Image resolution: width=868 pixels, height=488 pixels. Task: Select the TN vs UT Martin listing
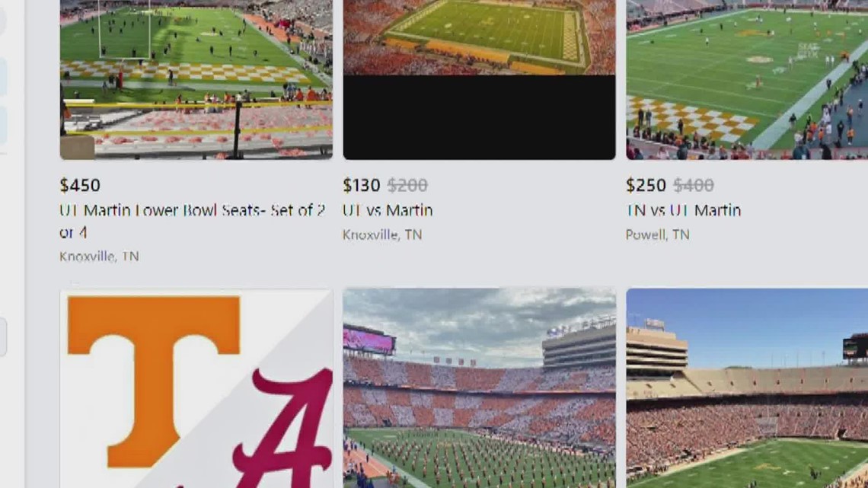(683, 210)
